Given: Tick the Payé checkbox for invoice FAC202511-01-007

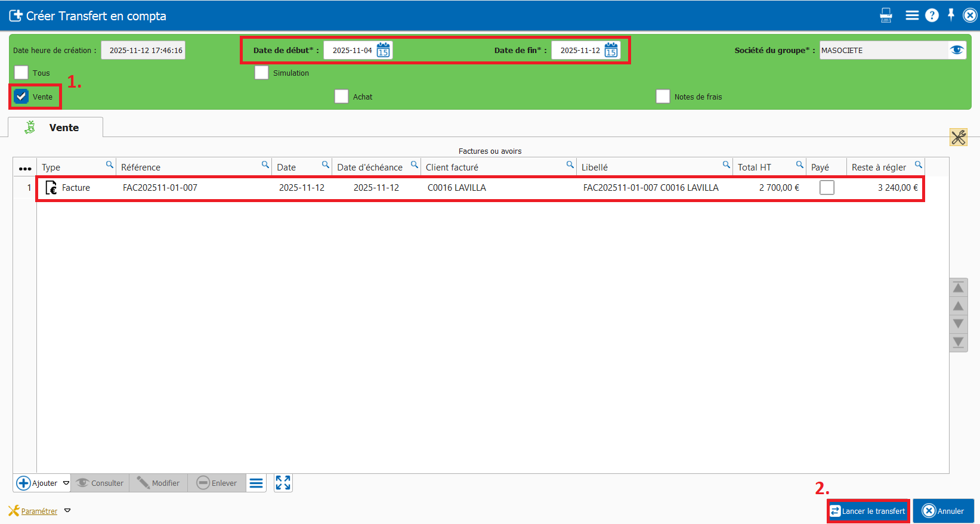Looking at the screenshot, I should [x=827, y=188].
